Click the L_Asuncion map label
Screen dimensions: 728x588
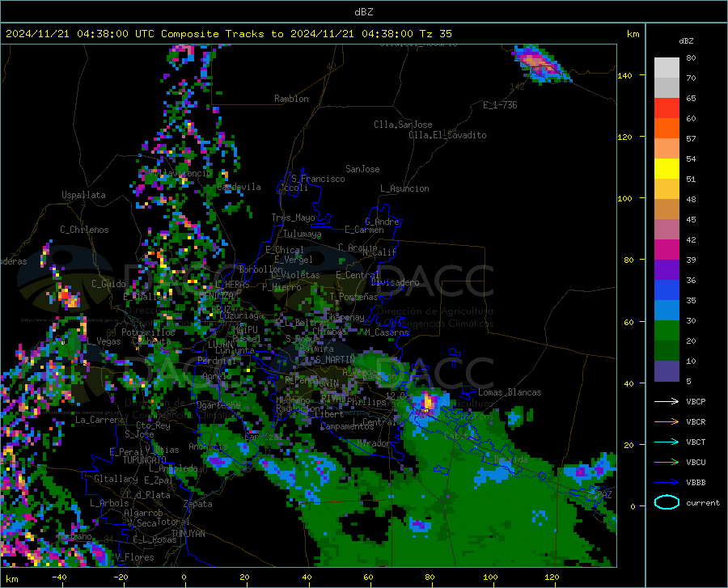pos(404,188)
